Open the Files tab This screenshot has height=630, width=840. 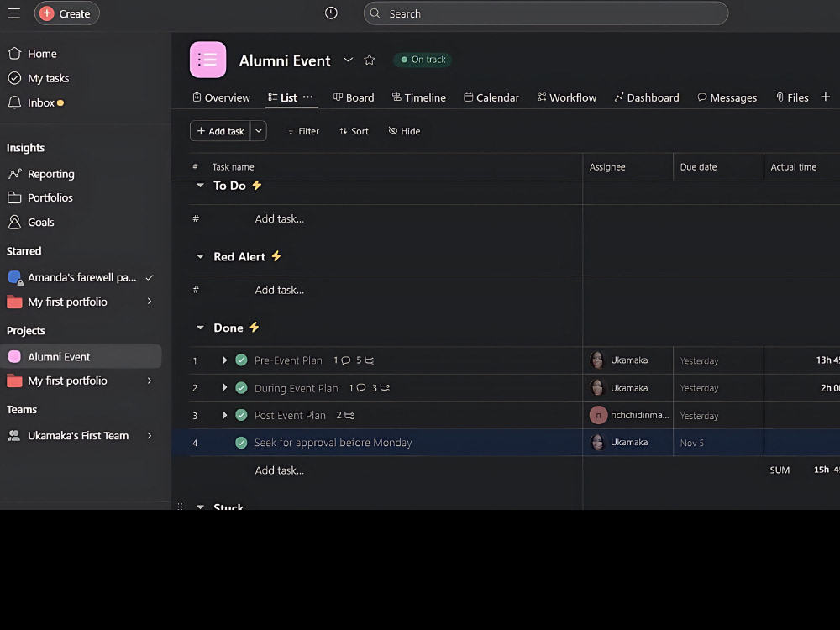pos(792,97)
